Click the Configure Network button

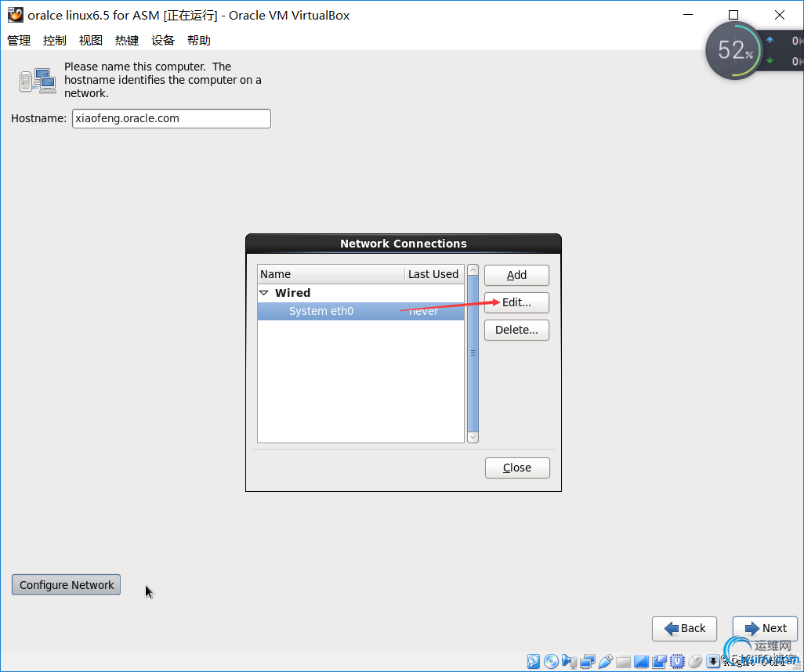(66, 585)
